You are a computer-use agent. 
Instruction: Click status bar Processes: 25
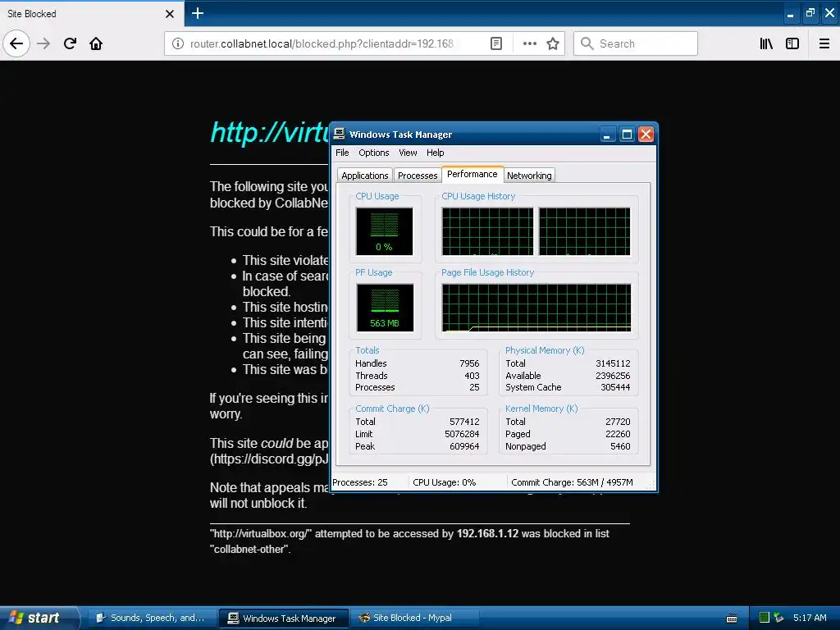click(360, 482)
